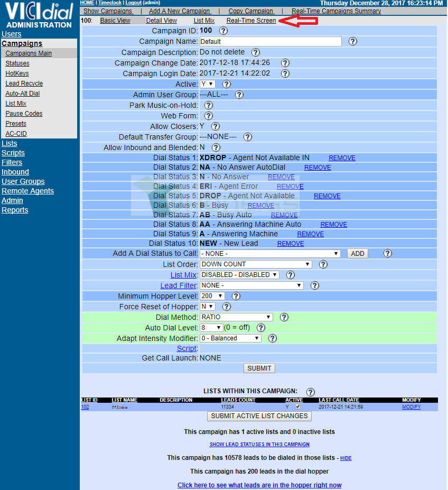Click help icon for Adapt Intensity Modifier
Image resolution: width=448 pixels, height=490 pixels.
click(273, 338)
